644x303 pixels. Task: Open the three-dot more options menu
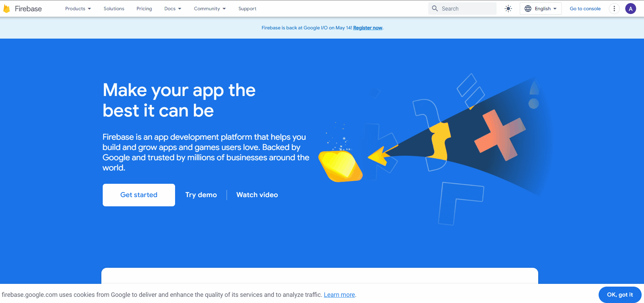coord(614,9)
